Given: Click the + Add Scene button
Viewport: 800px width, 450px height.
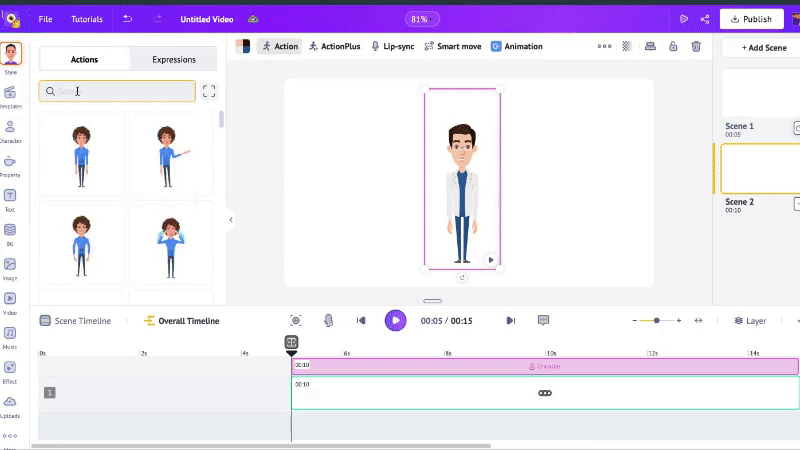Looking at the screenshot, I should [x=763, y=48].
